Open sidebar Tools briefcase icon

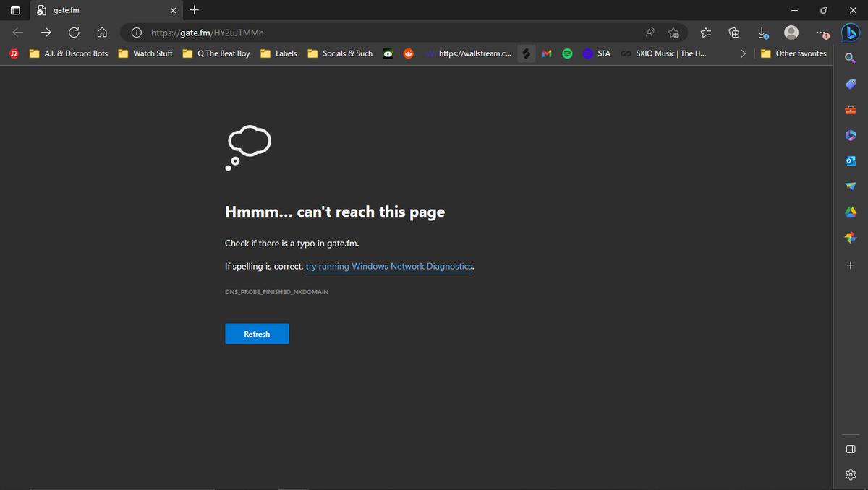850,110
